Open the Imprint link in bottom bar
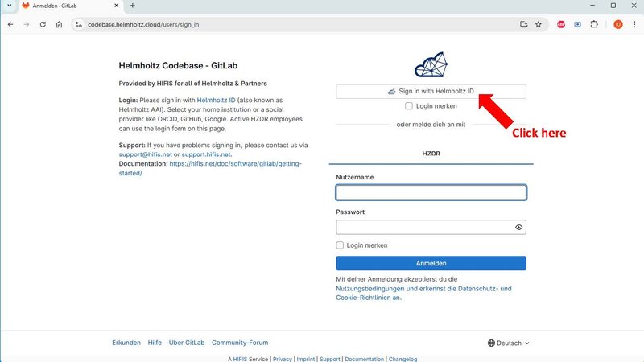This screenshot has height=362, width=644. click(306, 359)
